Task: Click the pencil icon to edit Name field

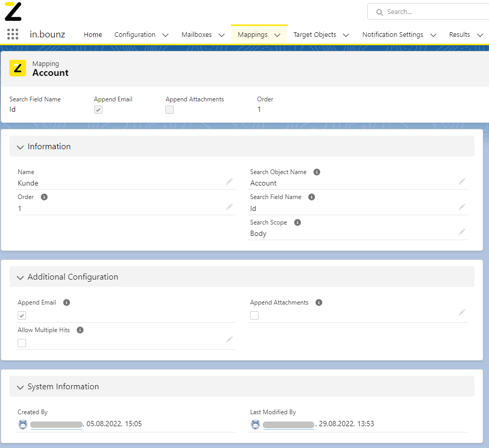Action: pos(229,181)
